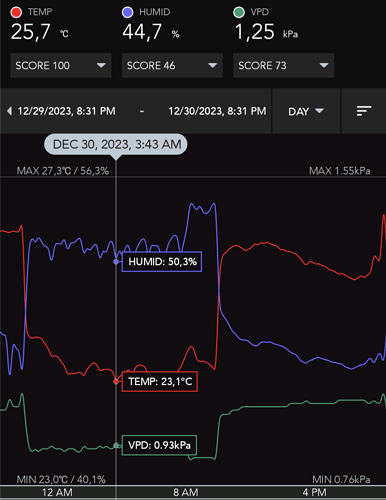
Task: Click the DEC 30, 2023, 3:43 AM tooltip
Action: [x=116, y=144]
